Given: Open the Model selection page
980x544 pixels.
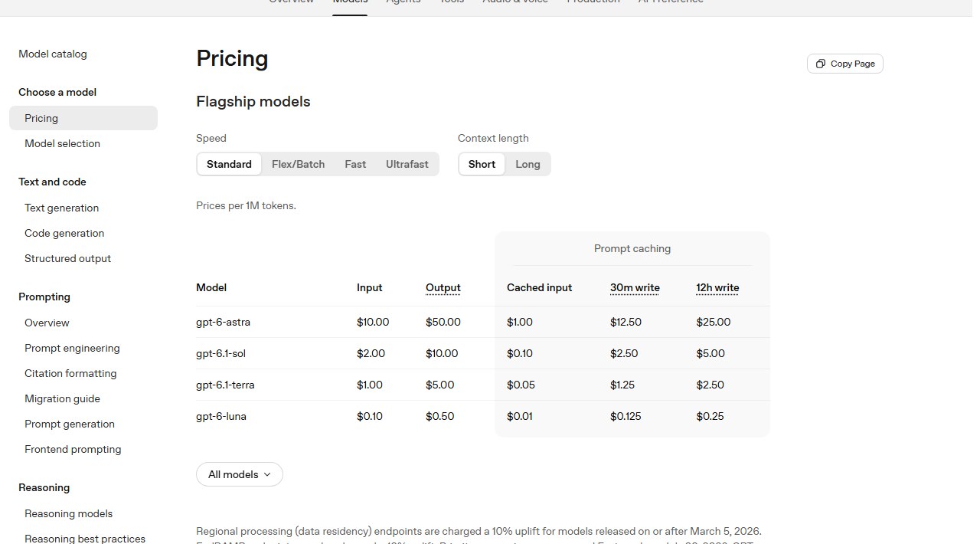Looking at the screenshot, I should point(62,143).
